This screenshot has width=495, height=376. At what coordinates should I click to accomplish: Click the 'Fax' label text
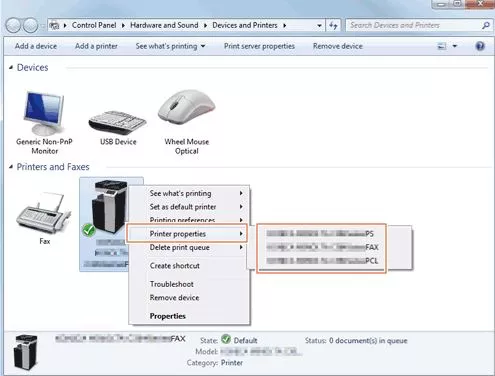click(44, 241)
